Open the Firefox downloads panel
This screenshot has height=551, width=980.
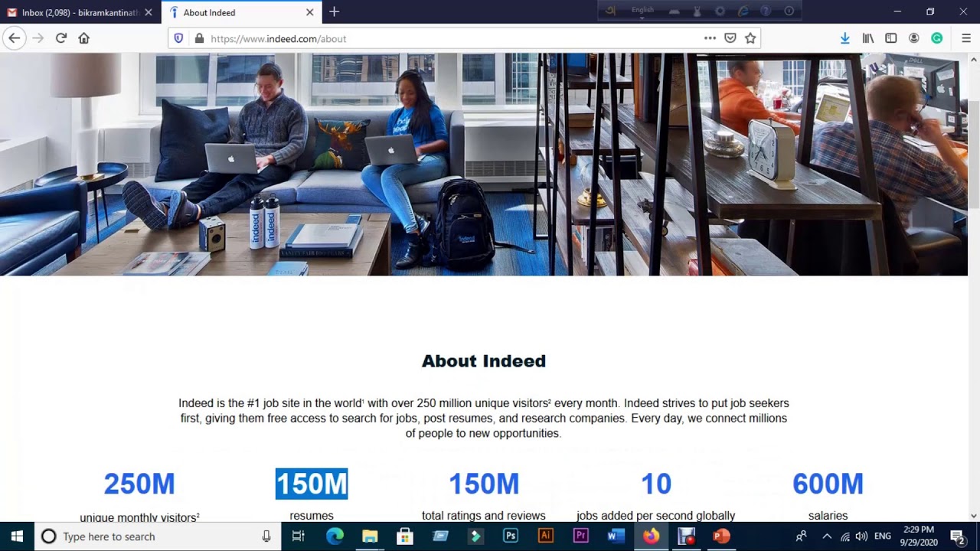844,38
